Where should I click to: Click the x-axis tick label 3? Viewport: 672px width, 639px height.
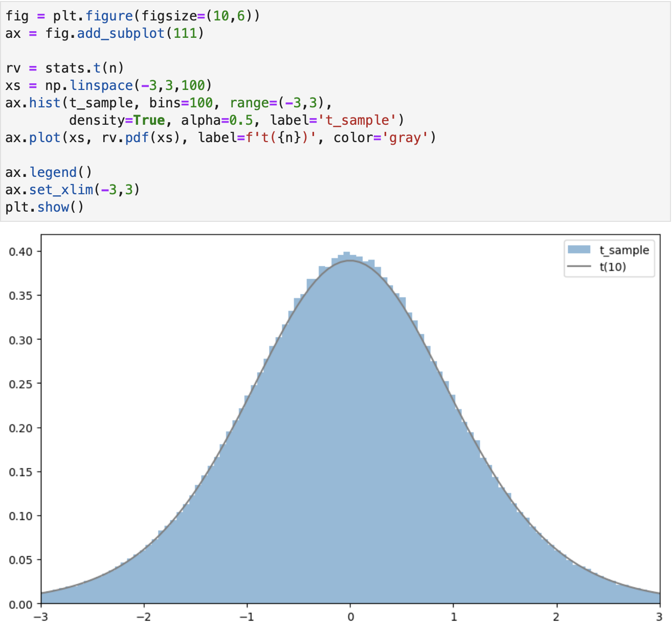pyautogui.click(x=660, y=617)
